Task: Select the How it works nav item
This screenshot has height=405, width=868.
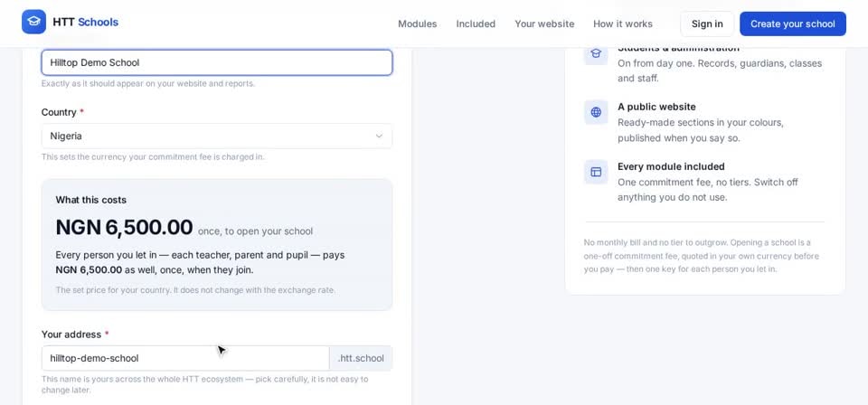Action: pos(623,24)
